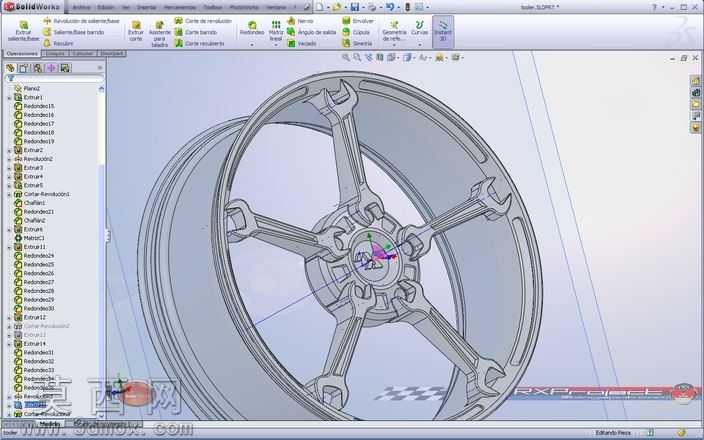This screenshot has width=704, height=440.
Task: Open the Archivo menu
Action: point(81,7)
